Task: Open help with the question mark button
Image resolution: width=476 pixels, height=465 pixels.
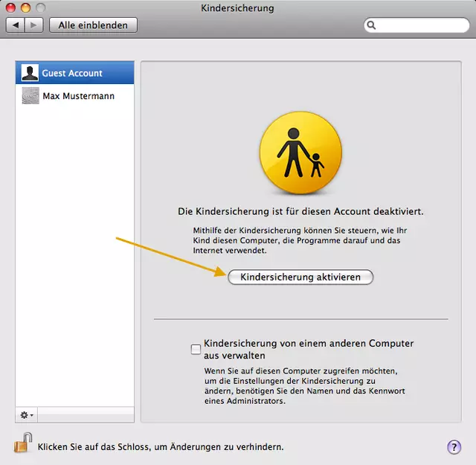Action: 454,447
